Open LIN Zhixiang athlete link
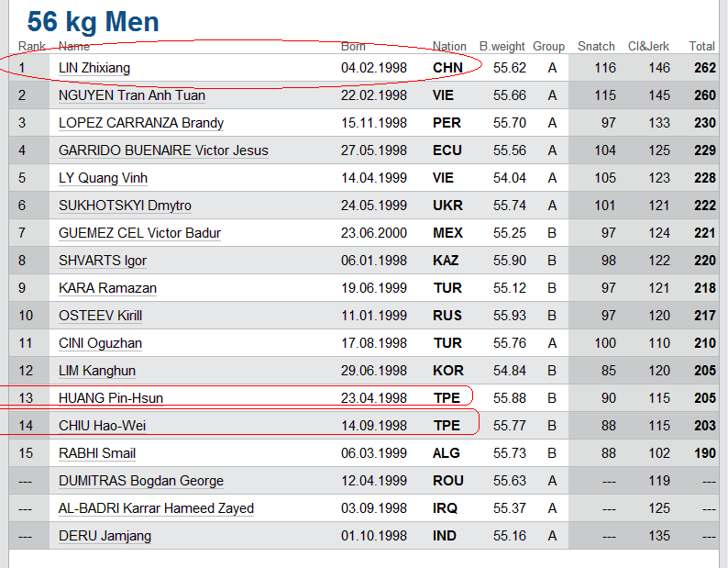 click(x=94, y=68)
